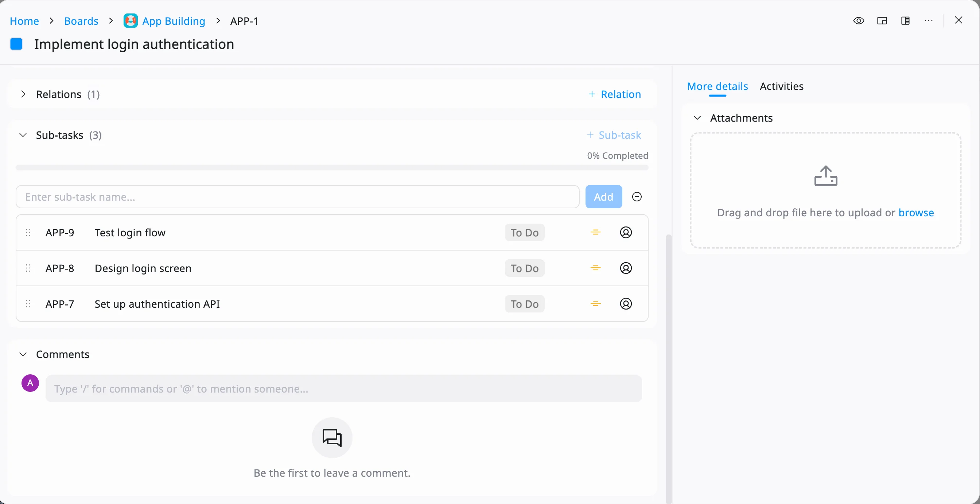This screenshot has width=980, height=504.
Task: Click the upload icon in Attachments
Action: (825, 176)
